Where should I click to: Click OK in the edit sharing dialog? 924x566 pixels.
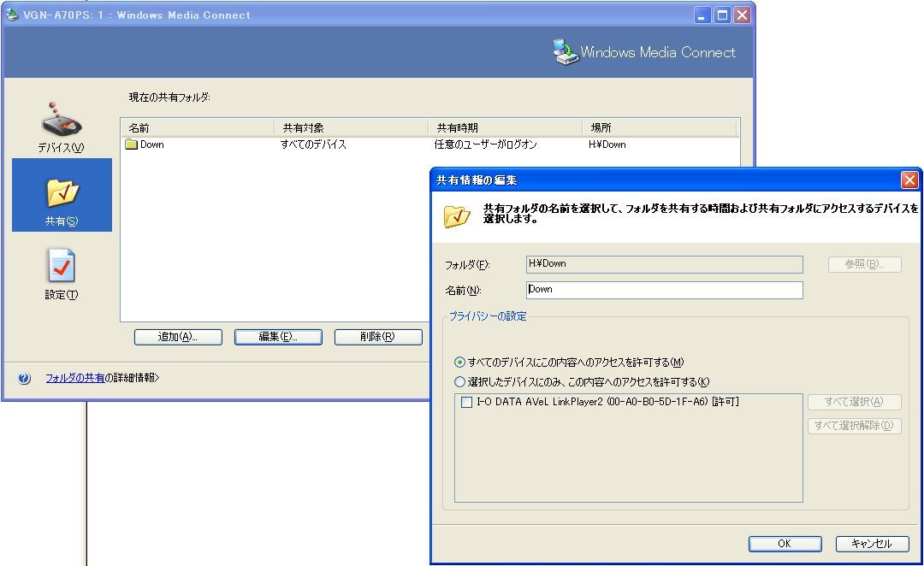785,544
